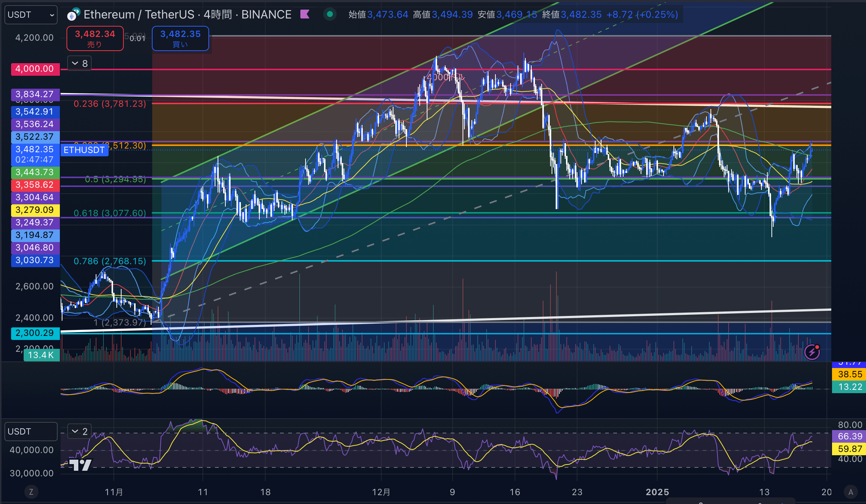Image resolution: width=866 pixels, height=504 pixels.
Task: Toggle the A auto scale button
Action: pos(851,492)
